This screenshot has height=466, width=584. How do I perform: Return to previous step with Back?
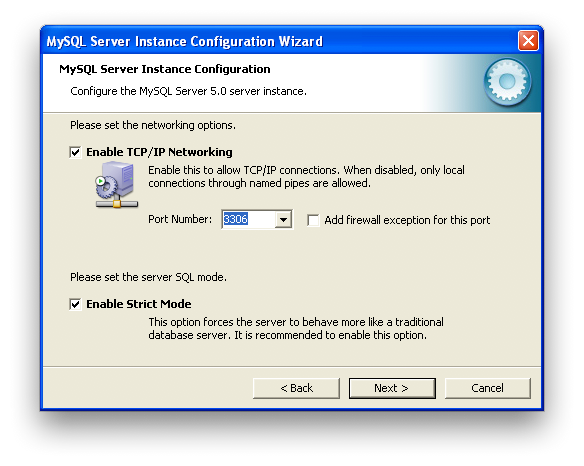coord(296,388)
